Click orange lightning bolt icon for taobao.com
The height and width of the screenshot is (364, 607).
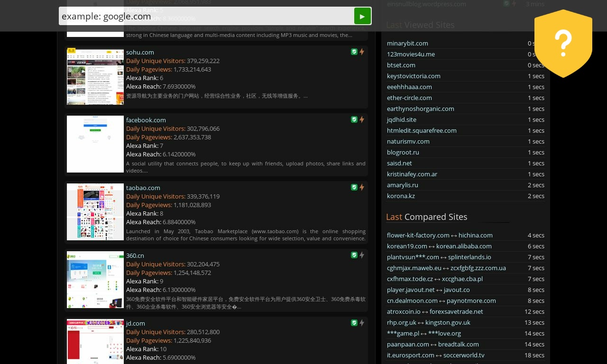[362, 187]
